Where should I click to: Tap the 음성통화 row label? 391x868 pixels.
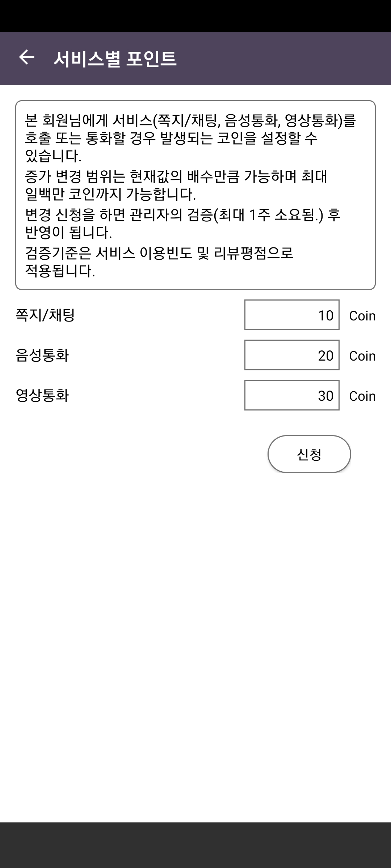click(42, 355)
